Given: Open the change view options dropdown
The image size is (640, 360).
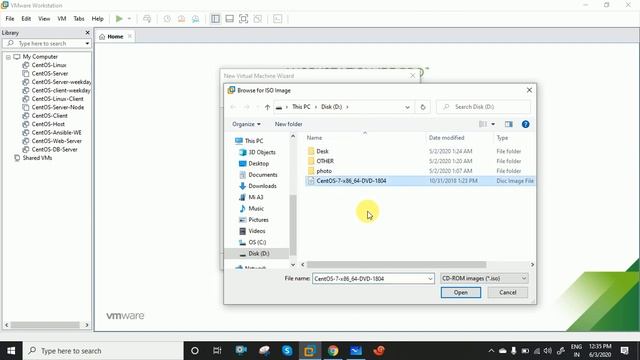Looking at the screenshot, I should tap(493, 124).
